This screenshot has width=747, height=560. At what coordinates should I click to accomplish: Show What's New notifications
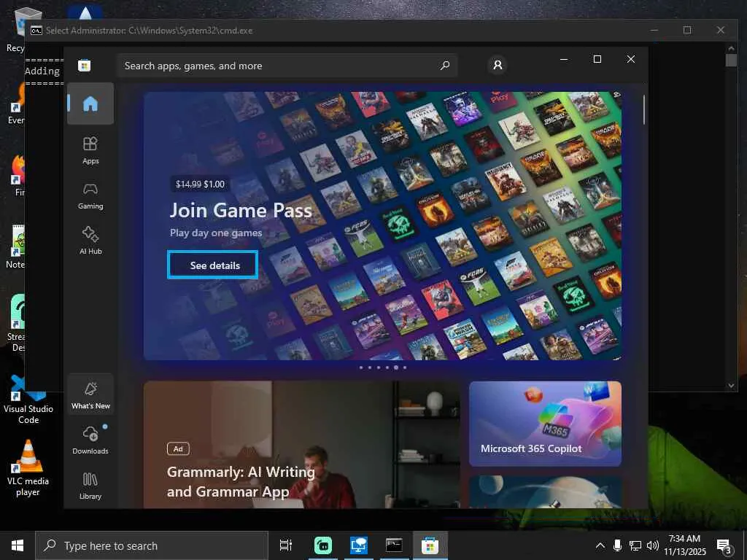point(90,395)
